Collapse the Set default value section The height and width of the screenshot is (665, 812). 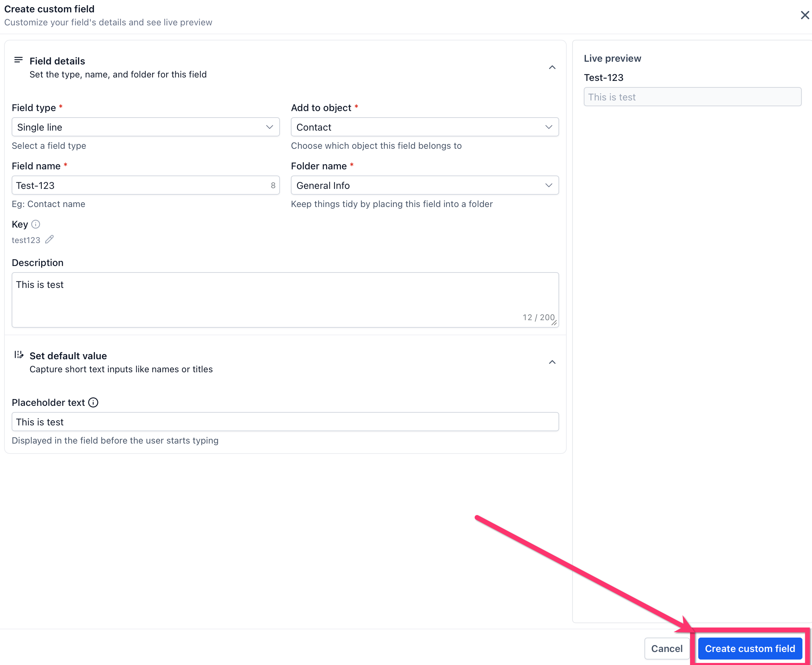click(x=552, y=362)
